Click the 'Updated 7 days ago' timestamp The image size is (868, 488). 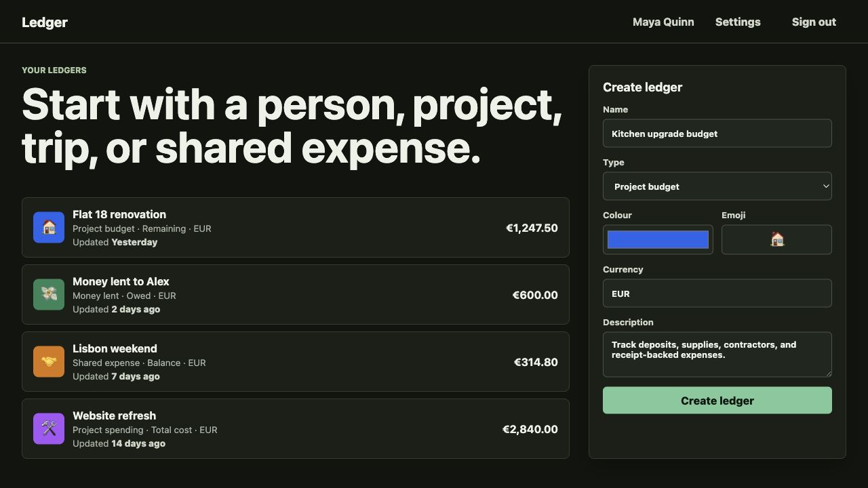pos(116,376)
